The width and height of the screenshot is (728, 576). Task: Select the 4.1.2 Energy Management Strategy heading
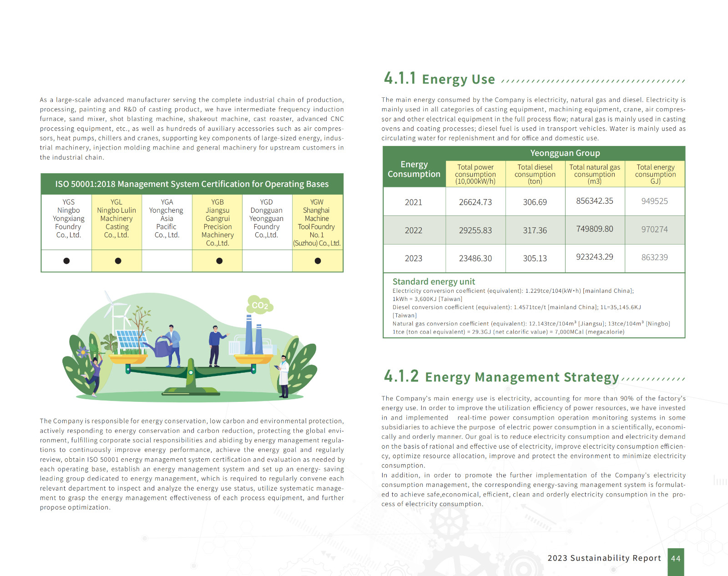click(x=501, y=377)
